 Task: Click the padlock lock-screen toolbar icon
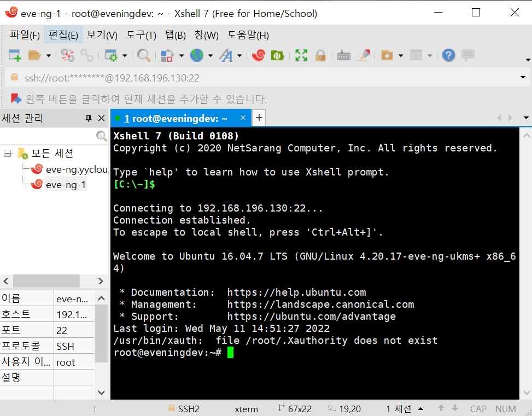[x=320, y=55]
